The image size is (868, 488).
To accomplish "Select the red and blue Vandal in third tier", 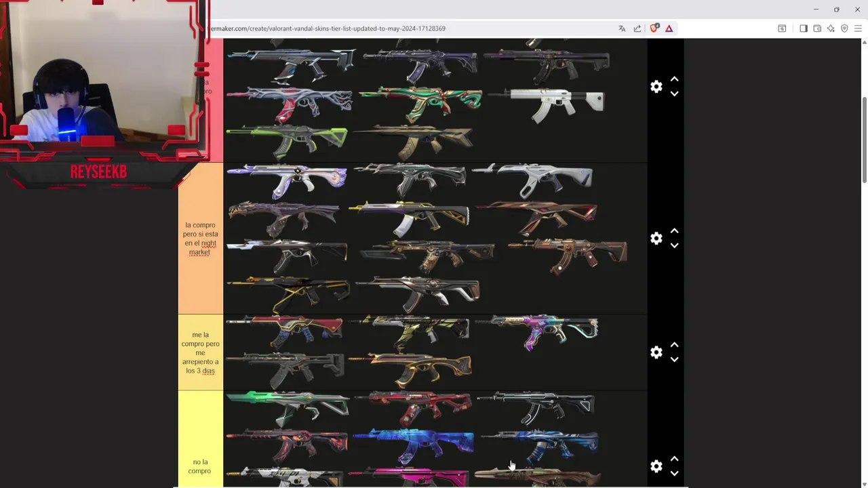I will [x=284, y=332].
